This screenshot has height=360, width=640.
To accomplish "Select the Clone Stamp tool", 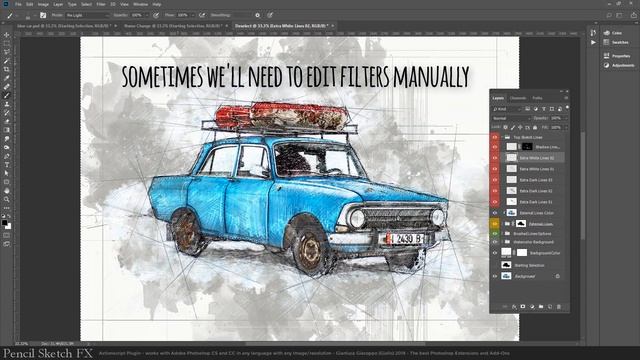I will coord(7,104).
